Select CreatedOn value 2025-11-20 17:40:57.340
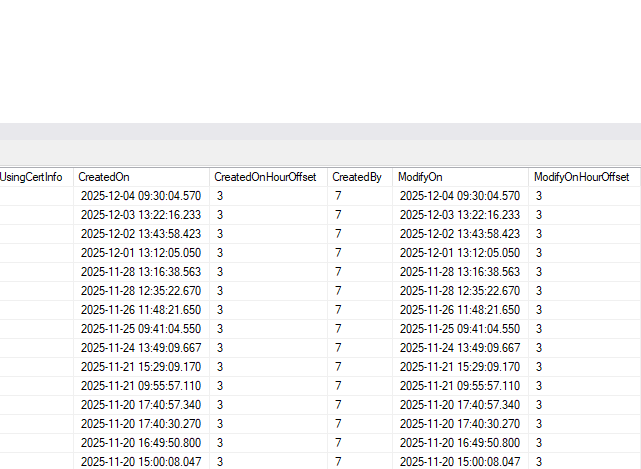 [x=141, y=405]
